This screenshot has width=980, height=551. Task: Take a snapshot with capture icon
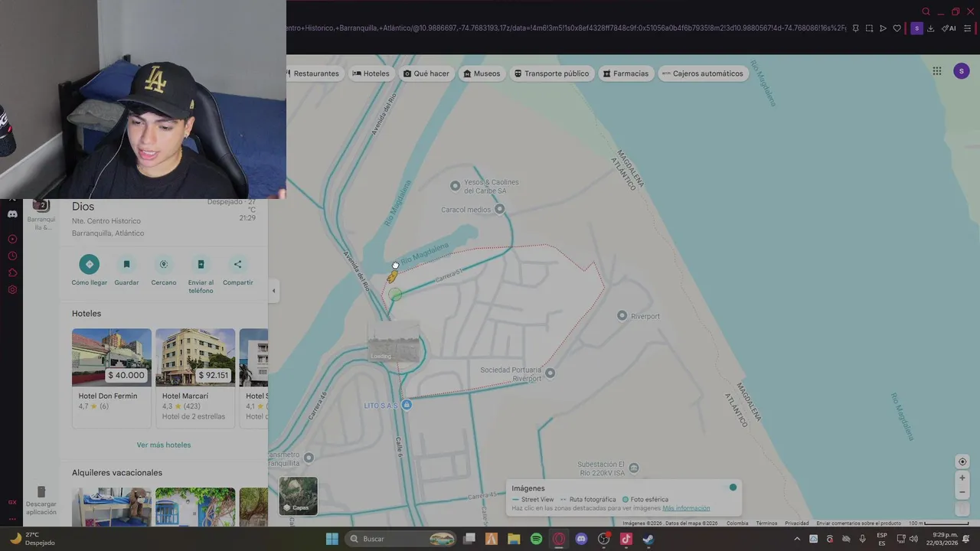click(x=869, y=28)
